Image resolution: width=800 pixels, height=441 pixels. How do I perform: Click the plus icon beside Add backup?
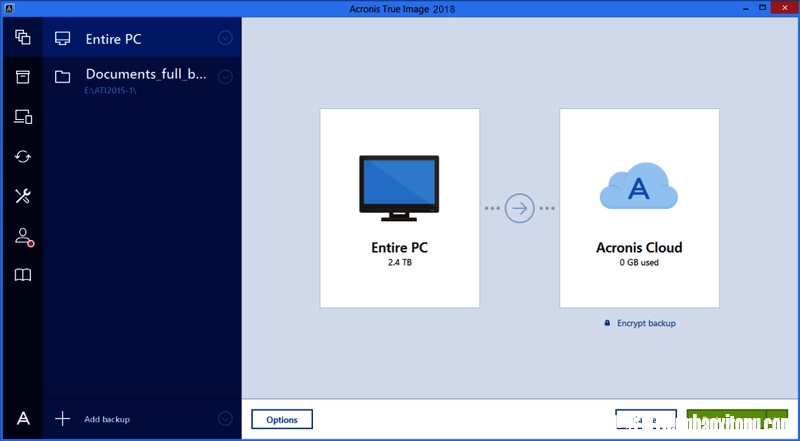pyautogui.click(x=62, y=419)
